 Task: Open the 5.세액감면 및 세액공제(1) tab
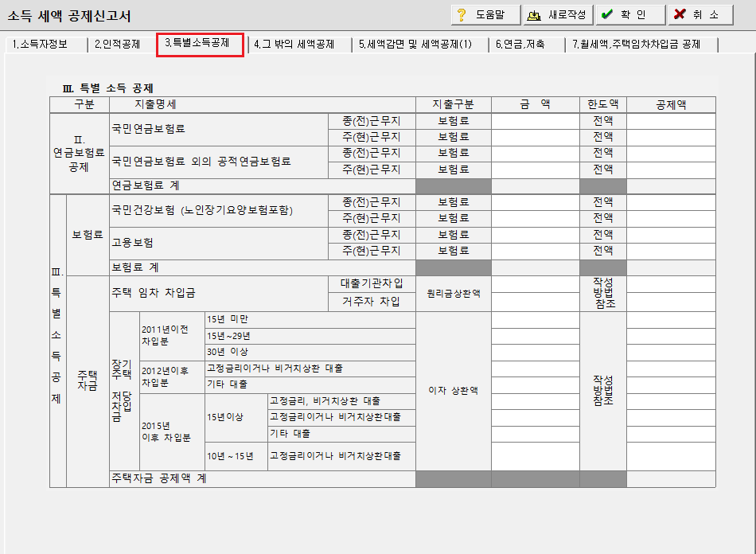(415, 45)
